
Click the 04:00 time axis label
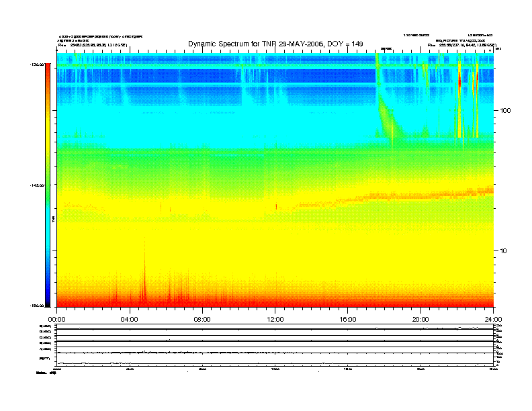click(x=129, y=320)
